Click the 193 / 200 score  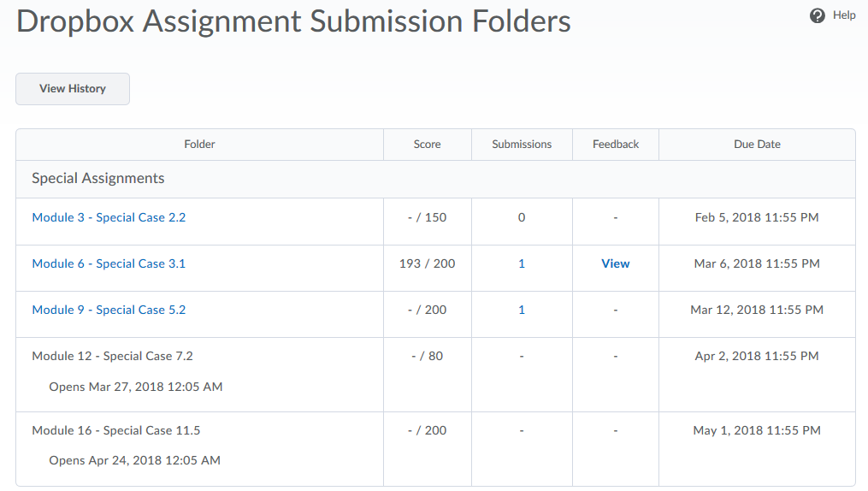point(427,263)
